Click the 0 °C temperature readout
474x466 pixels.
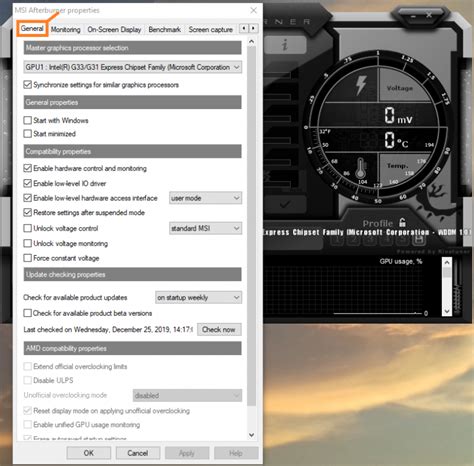(396, 140)
